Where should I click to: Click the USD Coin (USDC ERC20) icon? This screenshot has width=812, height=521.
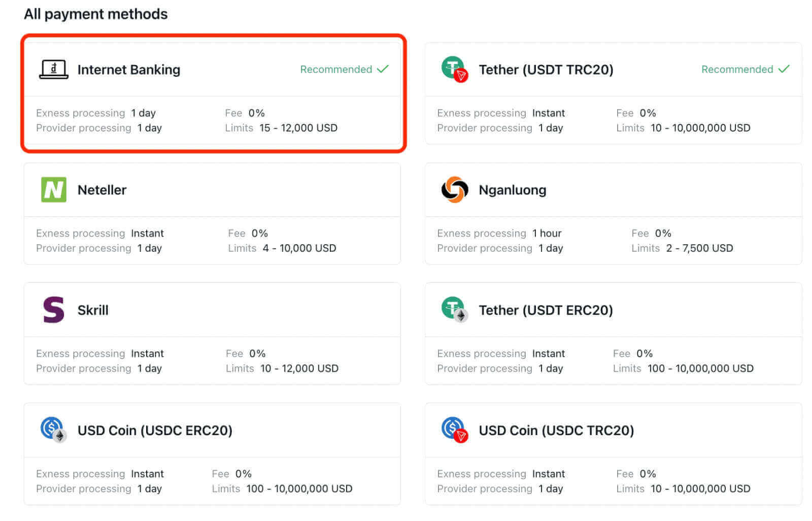[x=53, y=430]
